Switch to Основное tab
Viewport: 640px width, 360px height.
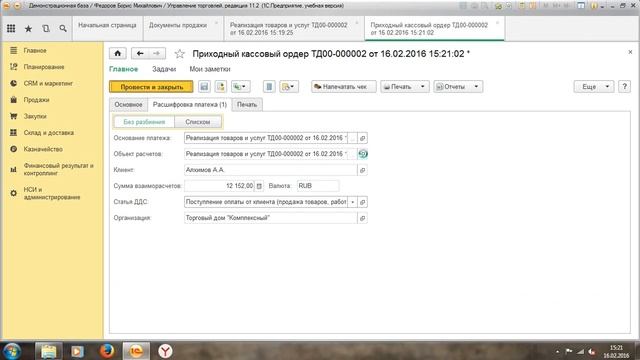coord(128,104)
